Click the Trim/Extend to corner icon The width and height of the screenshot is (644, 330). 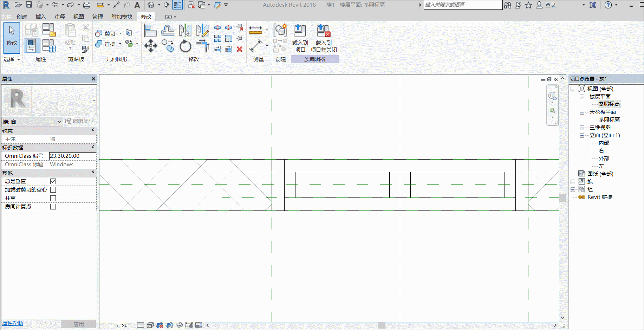[203, 46]
